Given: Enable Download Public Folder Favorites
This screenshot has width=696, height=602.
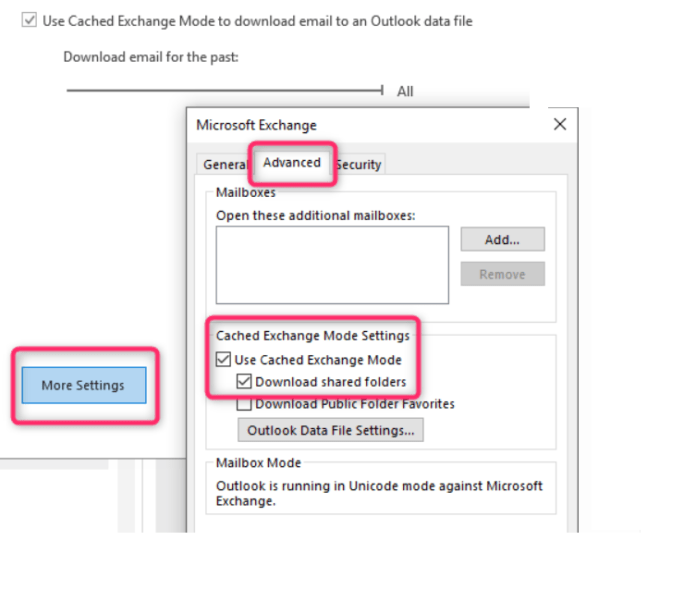Looking at the screenshot, I should click(244, 404).
